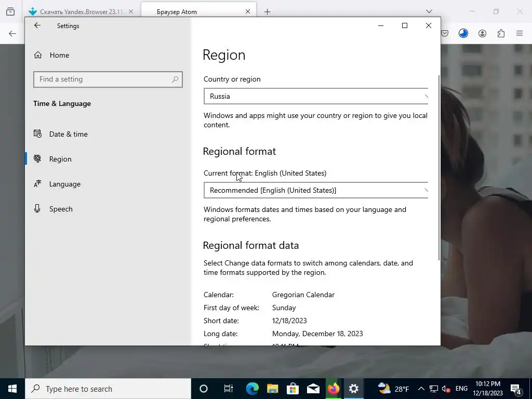The image size is (532, 399).
Task: Click the Speech microphone icon
Action: [37, 208]
